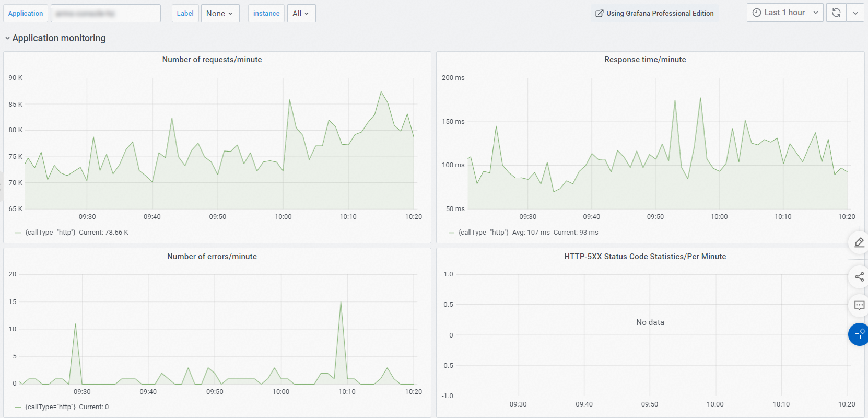Open the Label dropdown showing None

click(x=220, y=14)
